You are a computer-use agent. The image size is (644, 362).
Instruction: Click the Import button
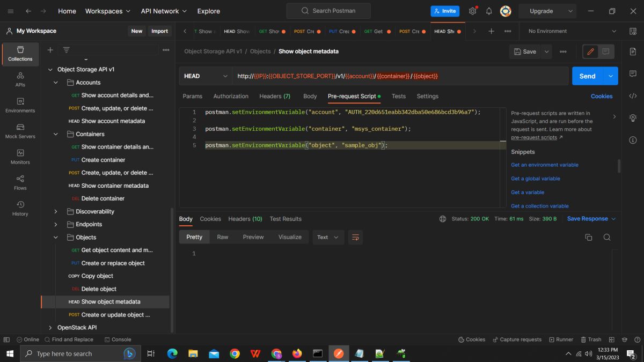[159, 31]
